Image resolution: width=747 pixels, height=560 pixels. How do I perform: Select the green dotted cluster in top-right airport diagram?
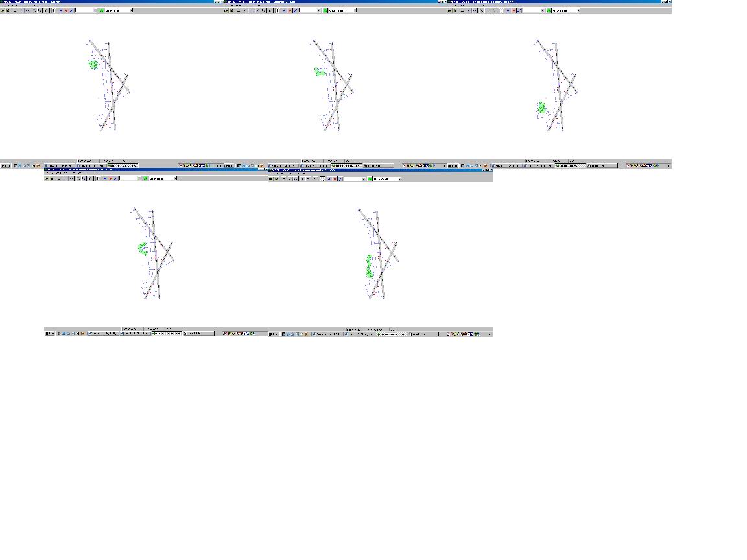point(541,108)
